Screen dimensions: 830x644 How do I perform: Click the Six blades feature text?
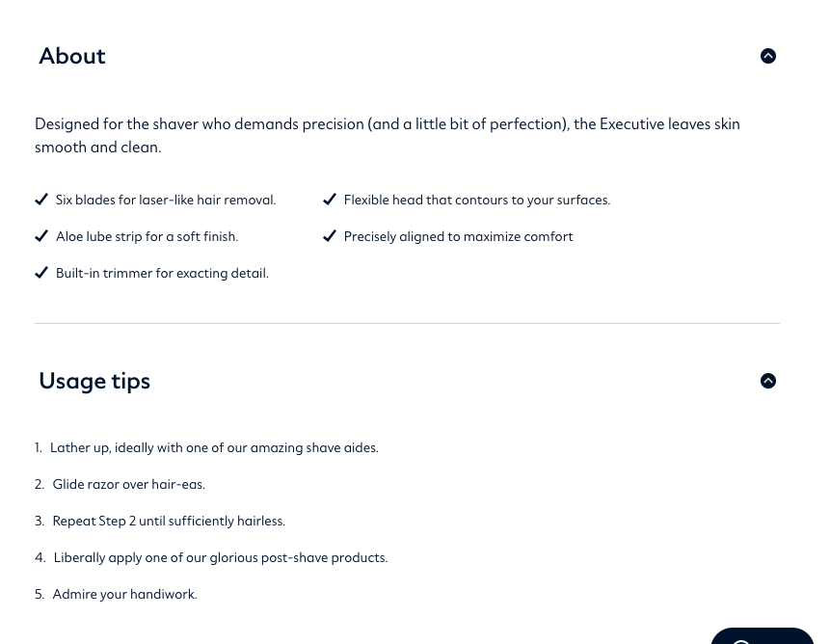[166, 200]
